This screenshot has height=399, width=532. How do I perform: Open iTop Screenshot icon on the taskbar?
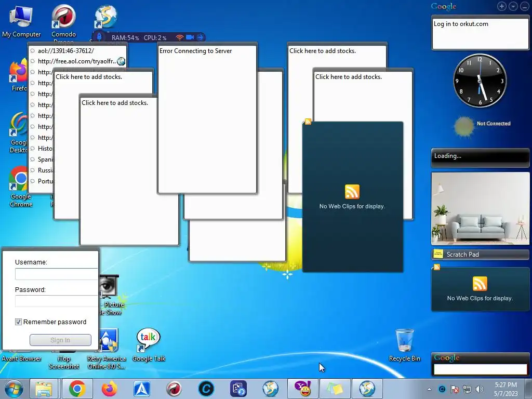pos(238,389)
